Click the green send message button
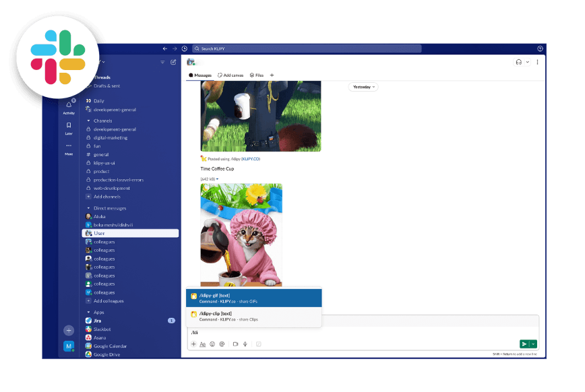585x392 pixels. click(525, 344)
